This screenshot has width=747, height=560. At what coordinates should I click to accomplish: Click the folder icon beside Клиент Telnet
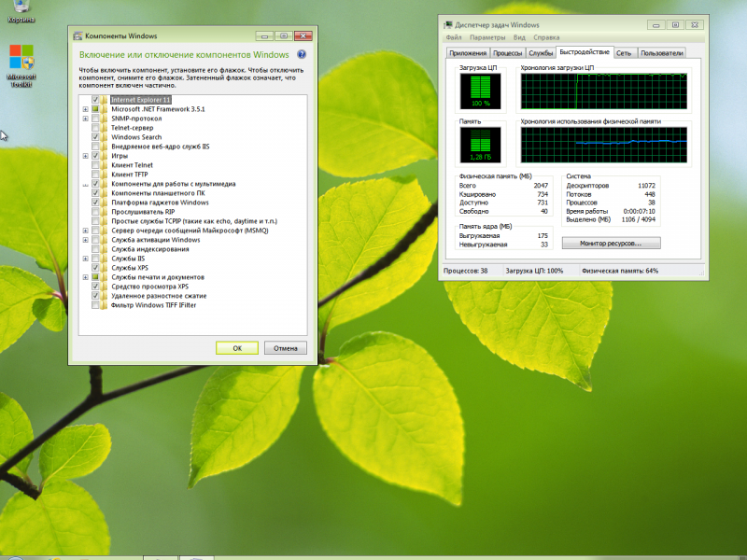click(x=104, y=165)
